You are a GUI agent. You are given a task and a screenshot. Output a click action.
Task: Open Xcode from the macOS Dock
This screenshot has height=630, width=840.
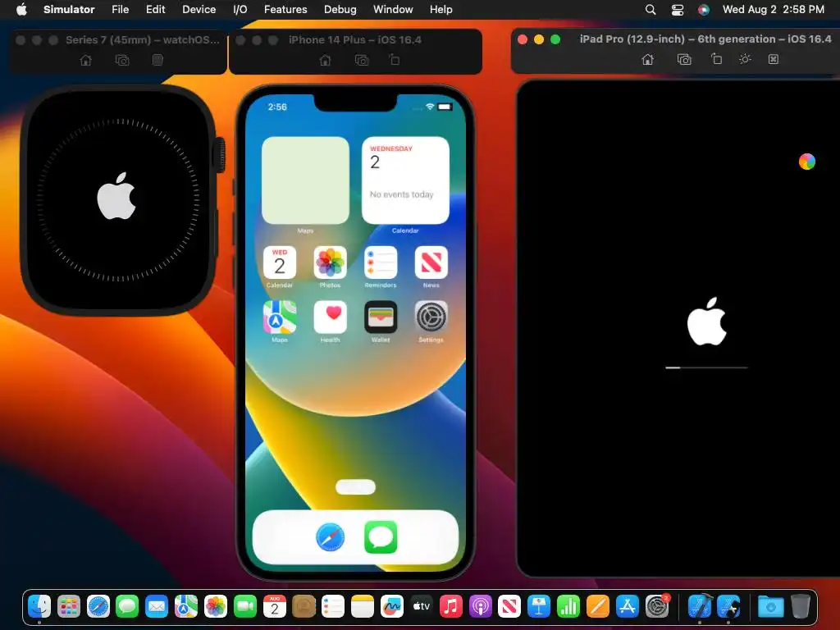point(700,606)
